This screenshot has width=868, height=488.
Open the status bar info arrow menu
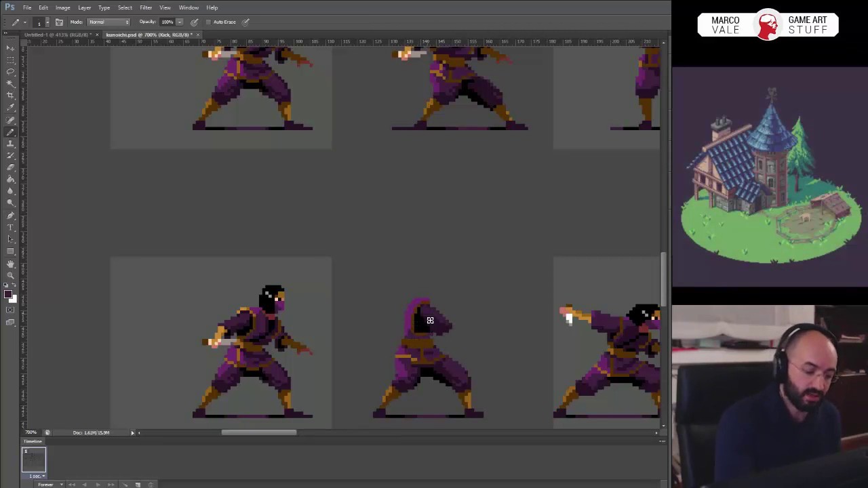tap(132, 432)
